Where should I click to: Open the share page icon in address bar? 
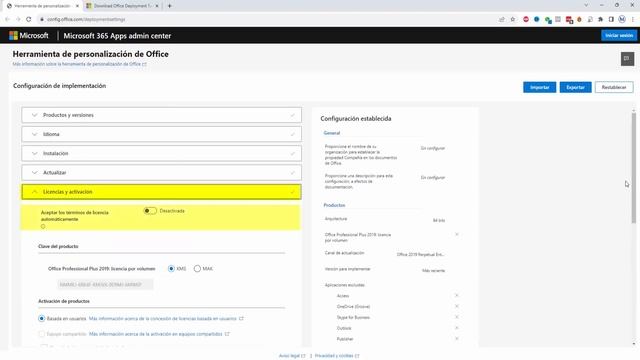click(502, 19)
